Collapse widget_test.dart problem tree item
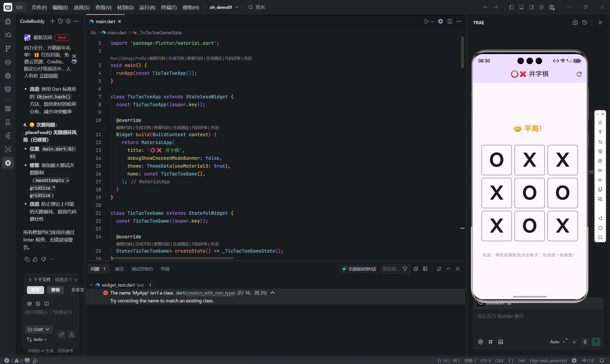The height and width of the screenshot is (364, 610). click(91, 285)
